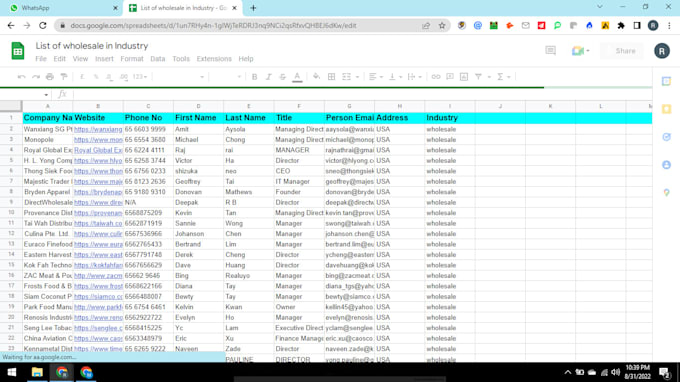This screenshot has width=680, height=382.
Task: Open the comment history icon
Action: click(x=550, y=51)
